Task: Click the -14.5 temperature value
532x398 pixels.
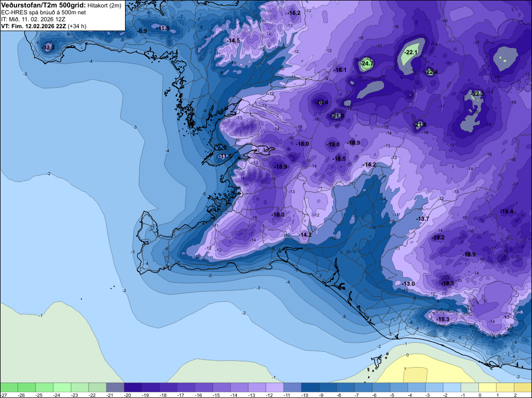Action: tap(233, 40)
